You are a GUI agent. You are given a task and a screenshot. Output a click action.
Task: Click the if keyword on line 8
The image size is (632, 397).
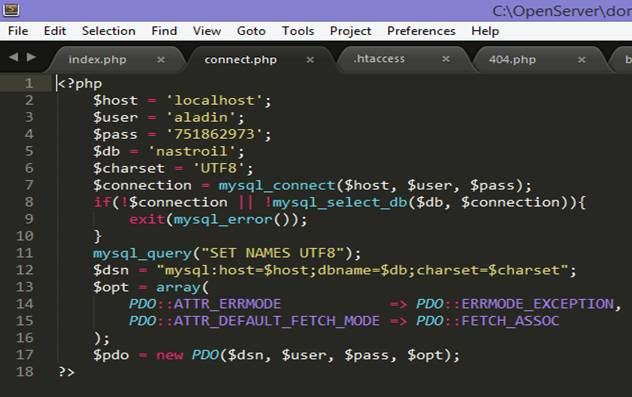tap(102, 202)
